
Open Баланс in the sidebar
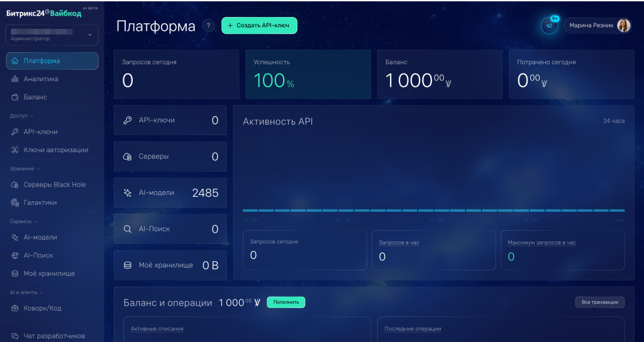pyautogui.click(x=52, y=97)
